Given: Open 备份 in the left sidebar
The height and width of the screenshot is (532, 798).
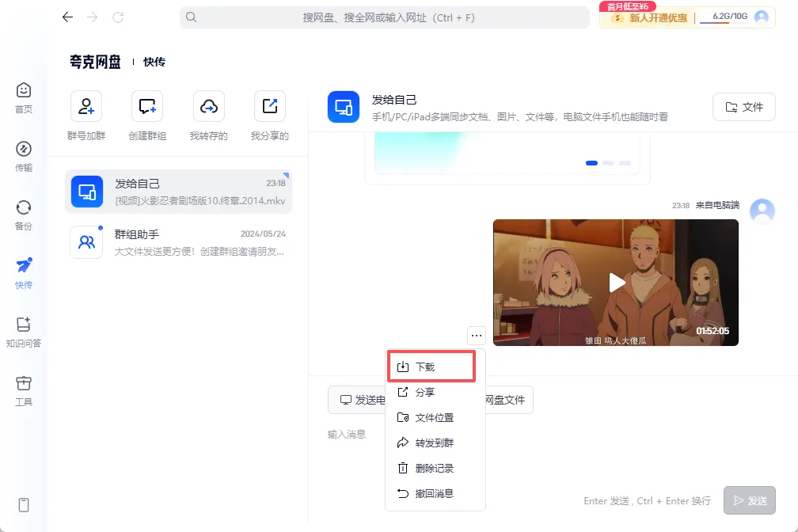Looking at the screenshot, I should click(x=24, y=215).
